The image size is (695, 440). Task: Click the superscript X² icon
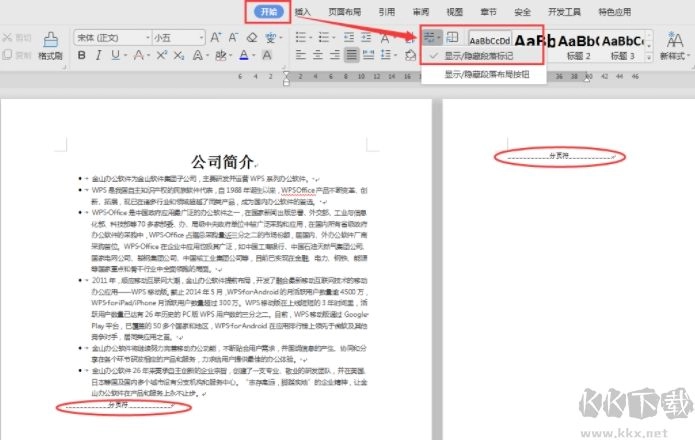[x=163, y=57]
